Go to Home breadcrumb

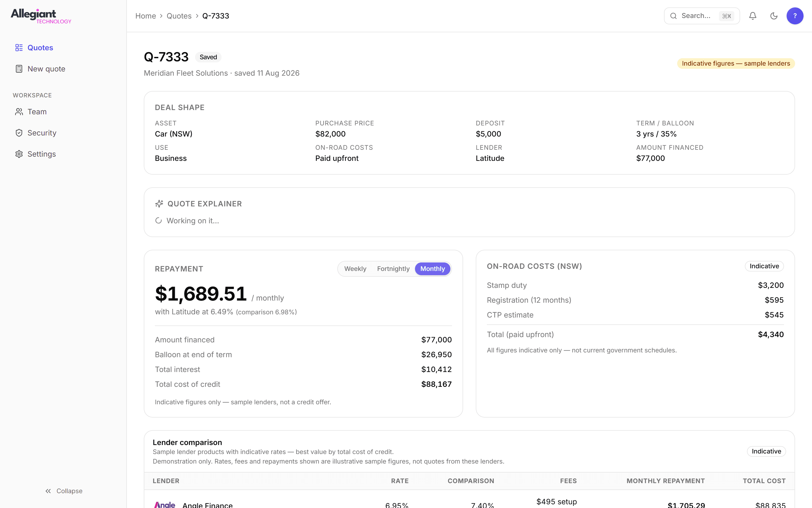(x=146, y=16)
